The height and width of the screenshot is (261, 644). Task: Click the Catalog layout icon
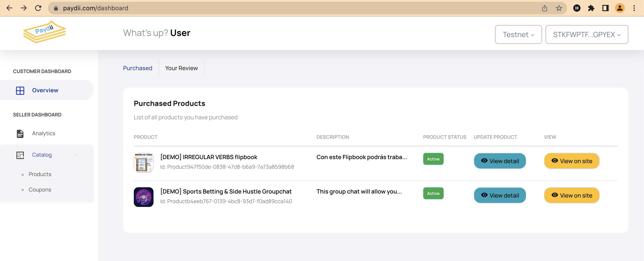point(20,155)
